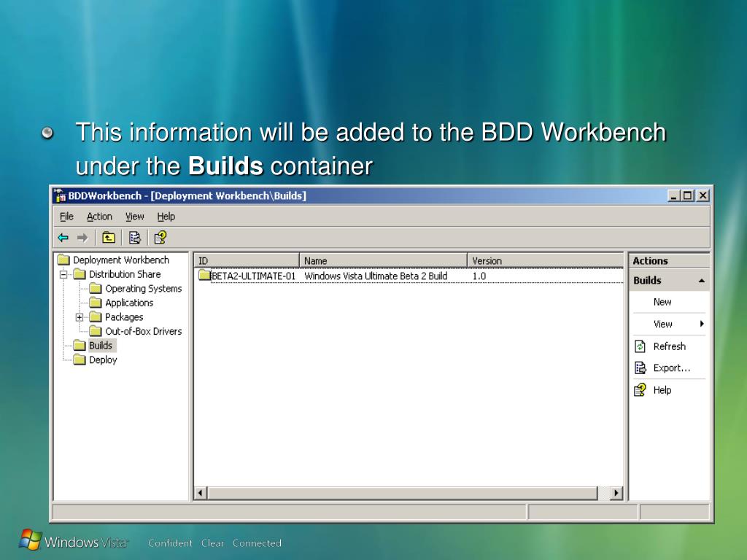Collapse the Distribution Share tree node
Image resolution: width=747 pixels, height=560 pixels.
(63, 274)
